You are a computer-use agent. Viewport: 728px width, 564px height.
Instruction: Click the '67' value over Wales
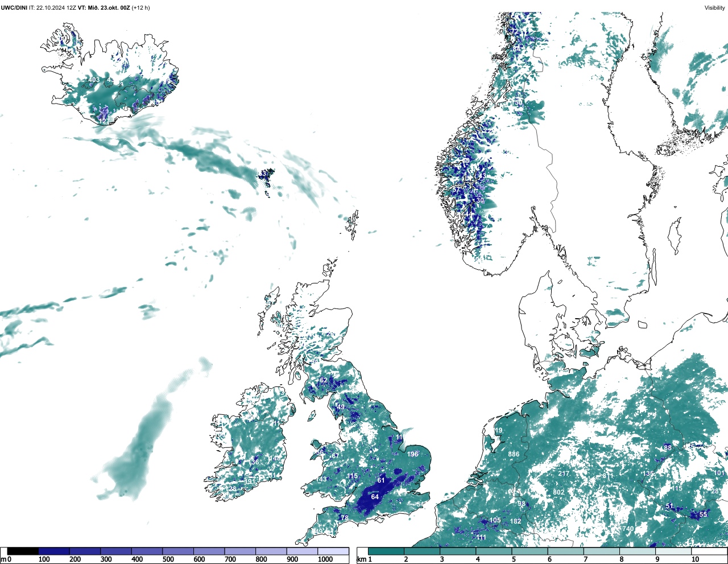tap(336, 455)
